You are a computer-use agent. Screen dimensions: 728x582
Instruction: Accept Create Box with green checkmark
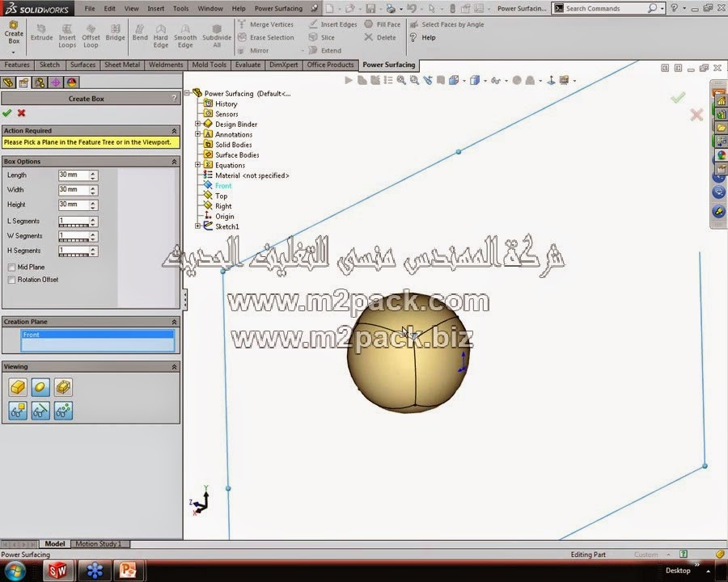(7, 113)
